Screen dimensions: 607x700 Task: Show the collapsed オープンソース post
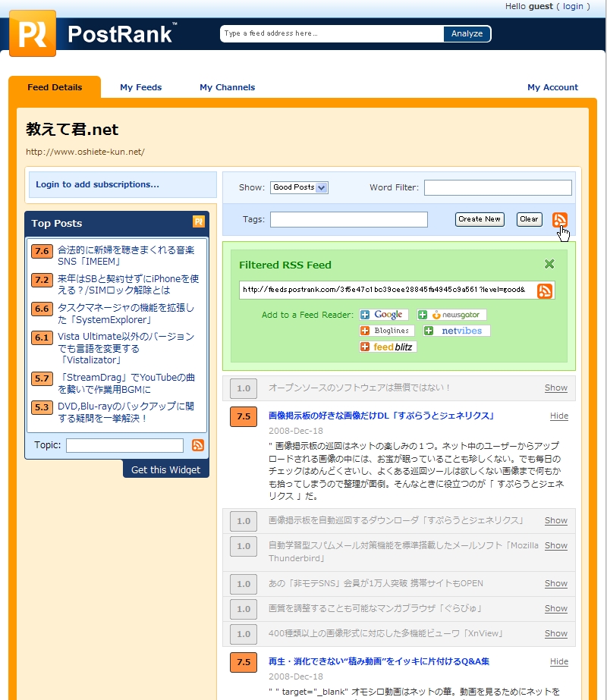point(556,388)
